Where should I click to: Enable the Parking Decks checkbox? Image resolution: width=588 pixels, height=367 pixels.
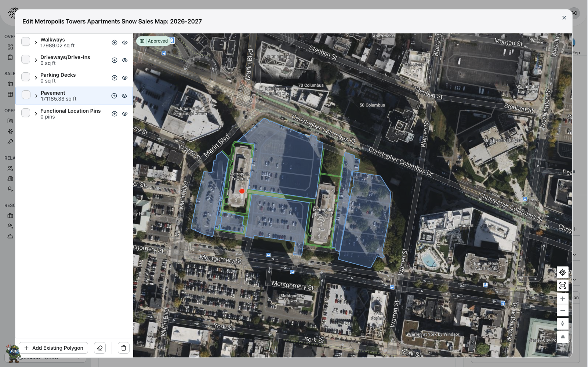coord(26,76)
